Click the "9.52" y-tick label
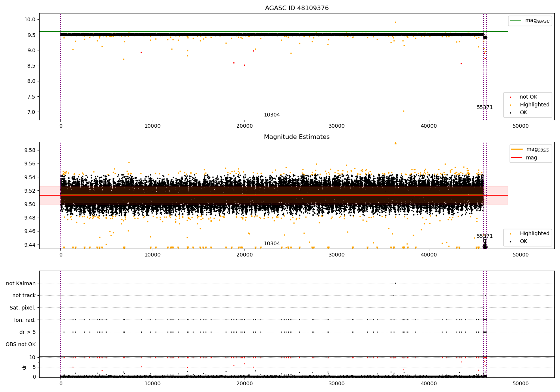 (x=30, y=191)
